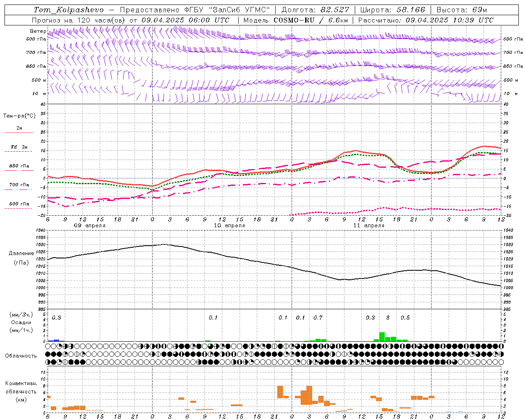Click the 11 апреля date marker
Viewport: 525px width, 420px height.
point(369,226)
